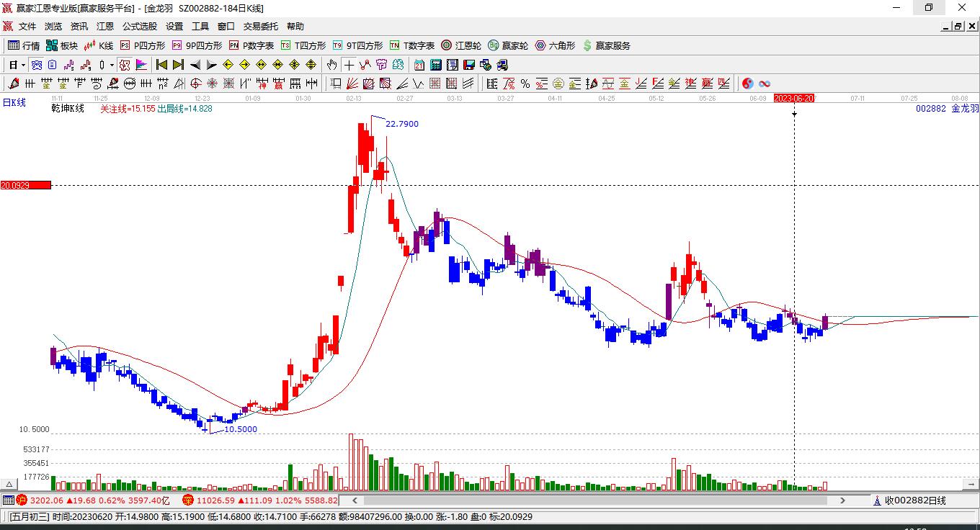Click the infinity symbol icon
The width and height of the screenshot is (980, 530).
click(x=765, y=84)
